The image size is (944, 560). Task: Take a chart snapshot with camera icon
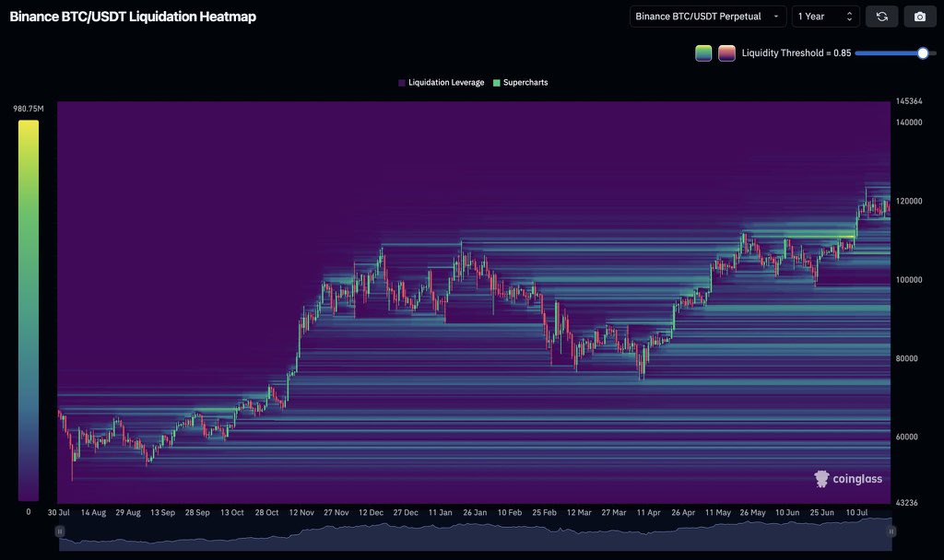coord(920,17)
